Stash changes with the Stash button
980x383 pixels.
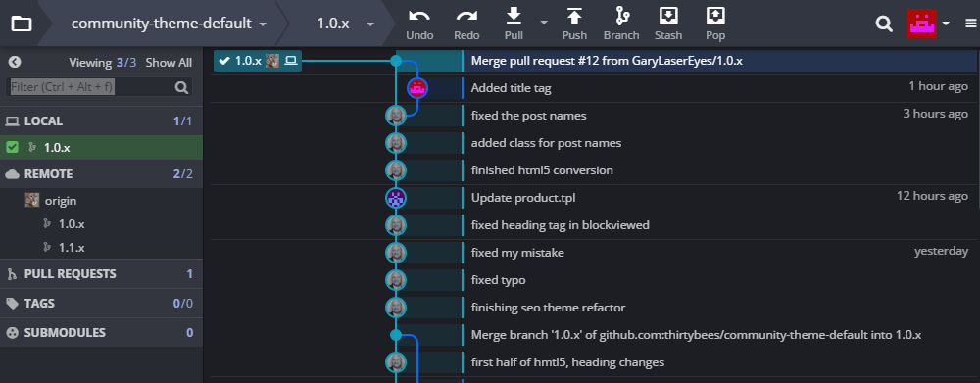point(668,24)
